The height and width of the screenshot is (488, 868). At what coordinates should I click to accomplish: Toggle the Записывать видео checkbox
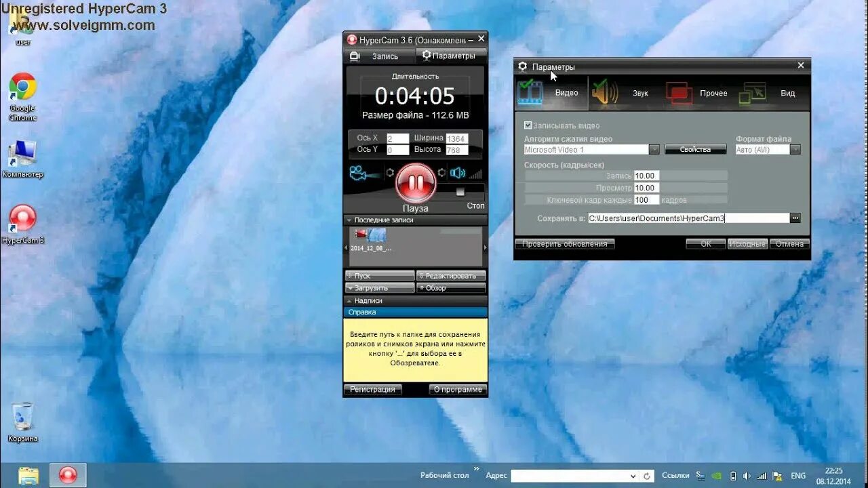[x=528, y=125]
